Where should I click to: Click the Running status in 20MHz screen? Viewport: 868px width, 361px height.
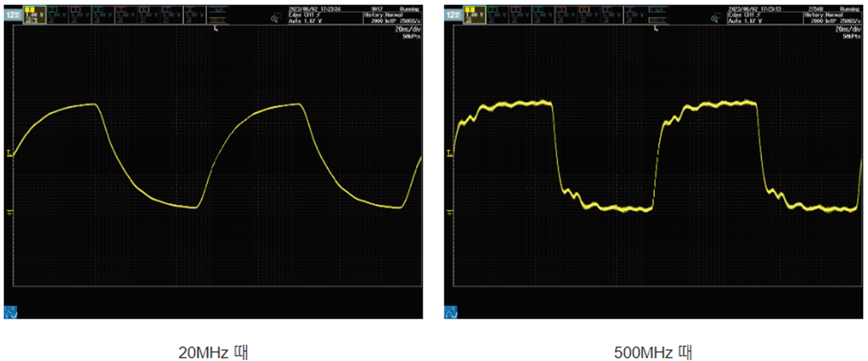point(410,9)
